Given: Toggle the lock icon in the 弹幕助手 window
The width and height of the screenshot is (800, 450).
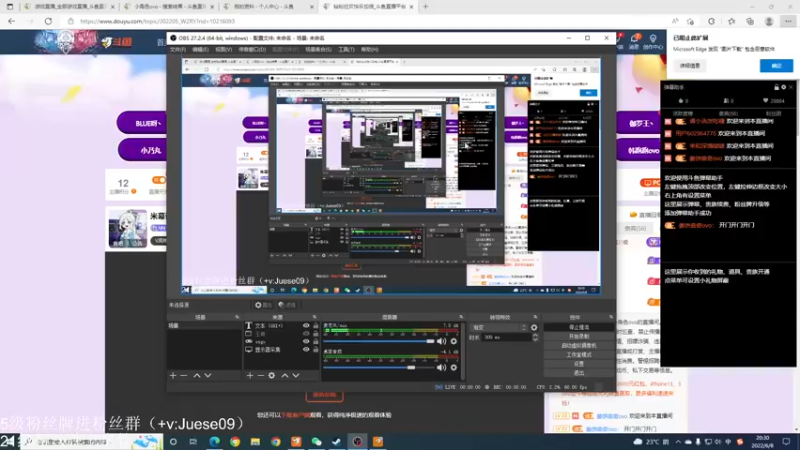Looking at the screenshot, I should click(x=777, y=87).
